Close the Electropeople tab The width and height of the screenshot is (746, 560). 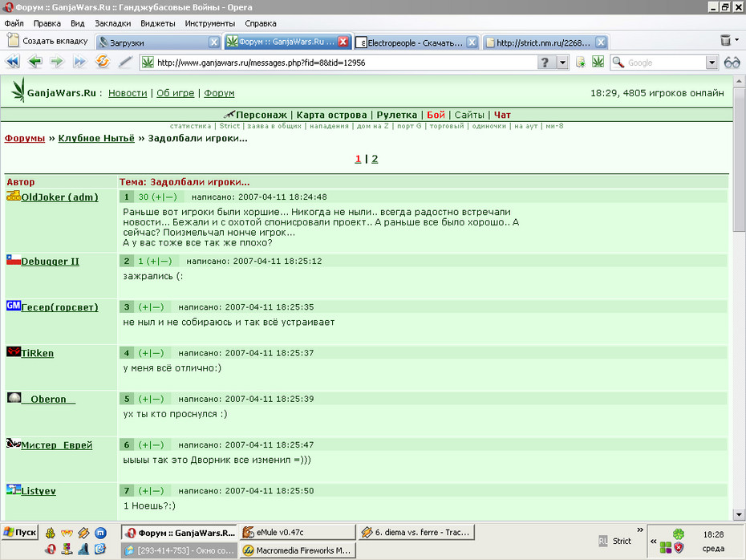pos(472,43)
